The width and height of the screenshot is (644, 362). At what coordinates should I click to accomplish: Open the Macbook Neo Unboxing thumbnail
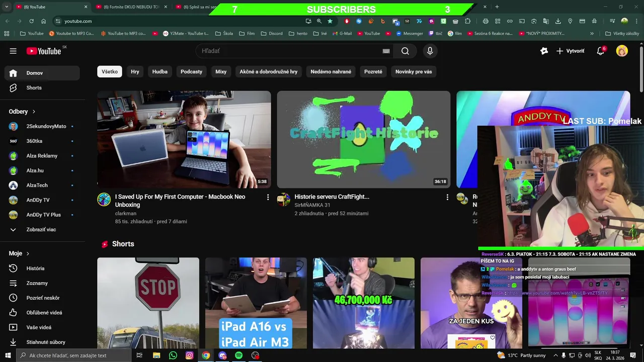point(184,139)
